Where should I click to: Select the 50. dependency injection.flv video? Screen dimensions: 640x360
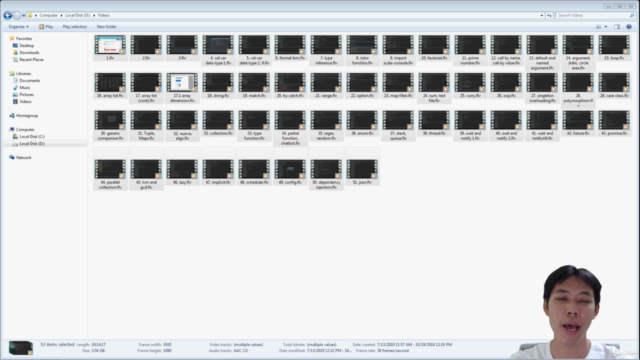[x=326, y=169]
